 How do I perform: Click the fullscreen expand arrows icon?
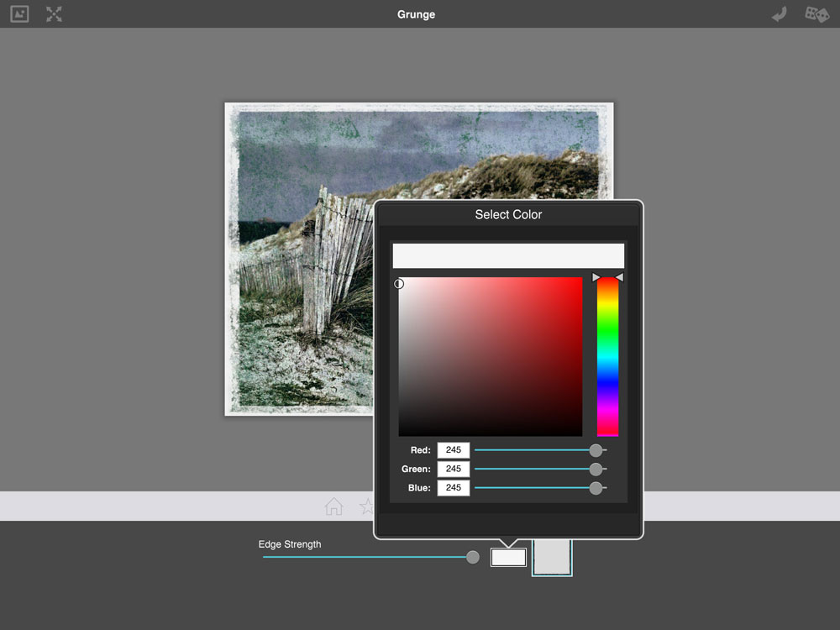tap(54, 14)
